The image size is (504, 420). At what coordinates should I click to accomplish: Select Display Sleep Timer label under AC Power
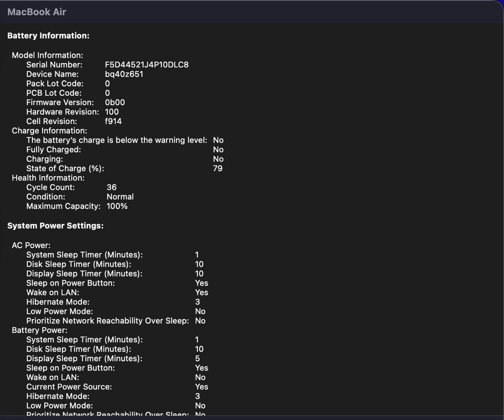click(84, 273)
